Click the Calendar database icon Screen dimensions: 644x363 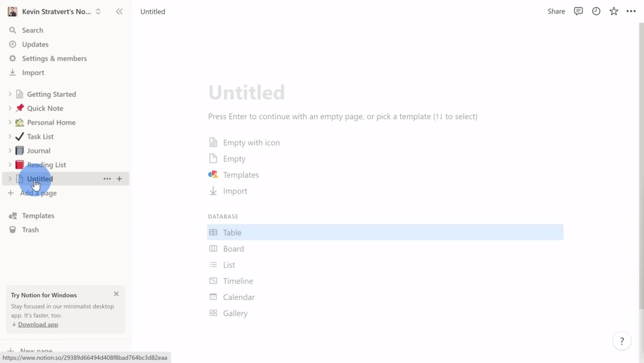point(213,297)
